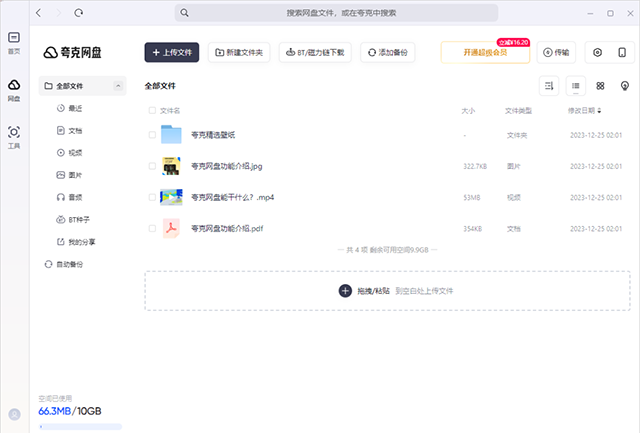640x433 pixels.
Task: Click file name 夸克网盘能干什么？.mp4
Action: (233, 197)
